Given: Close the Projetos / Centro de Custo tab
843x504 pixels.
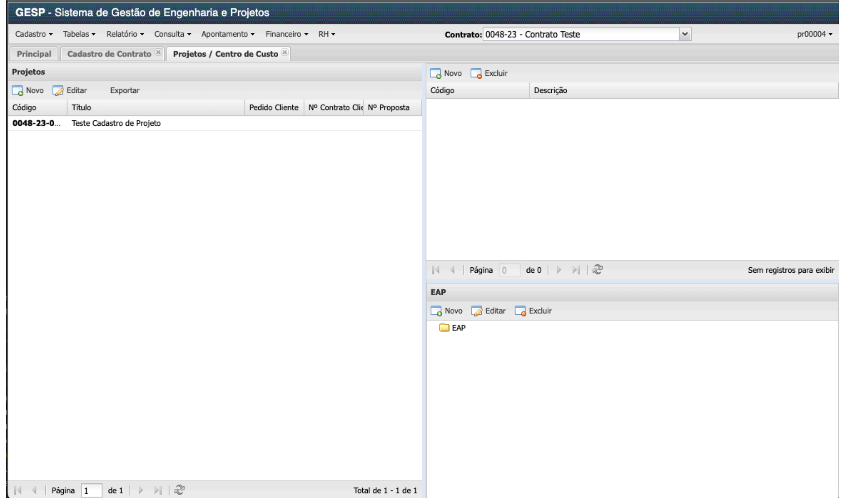Looking at the screenshot, I should (284, 52).
